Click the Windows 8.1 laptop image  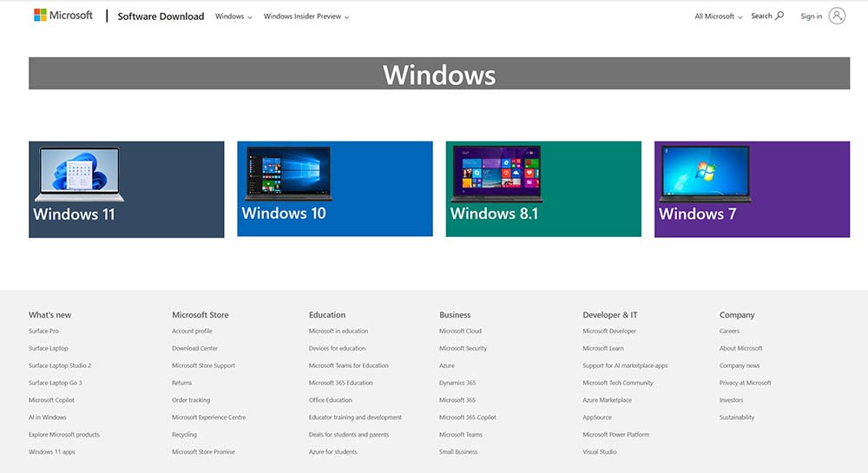496,174
